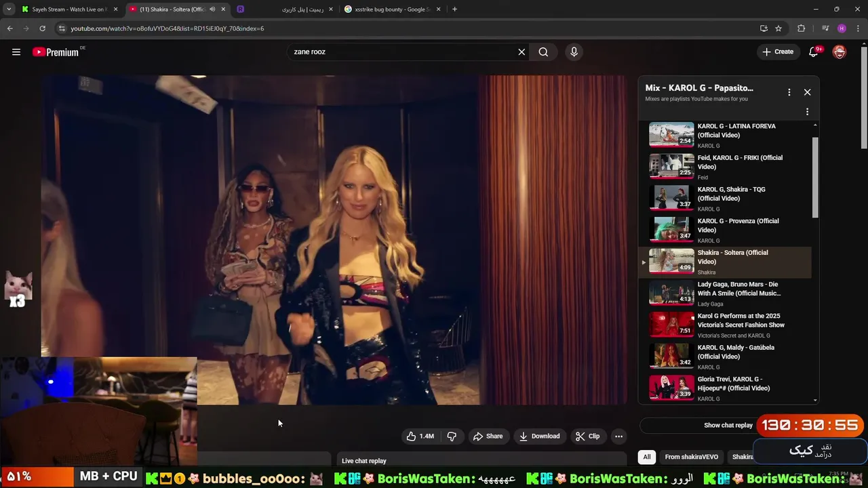Mute the Shakira Soltera tab audio
This screenshot has width=868, height=488.
pyautogui.click(x=212, y=9)
